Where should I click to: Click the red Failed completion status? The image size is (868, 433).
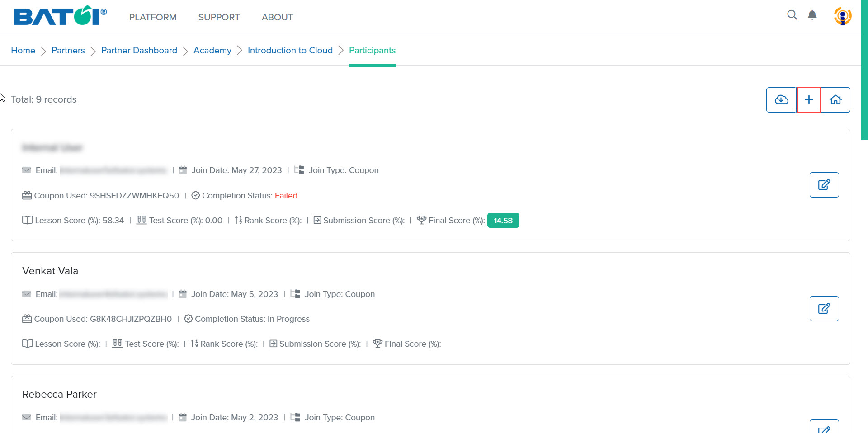click(286, 195)
